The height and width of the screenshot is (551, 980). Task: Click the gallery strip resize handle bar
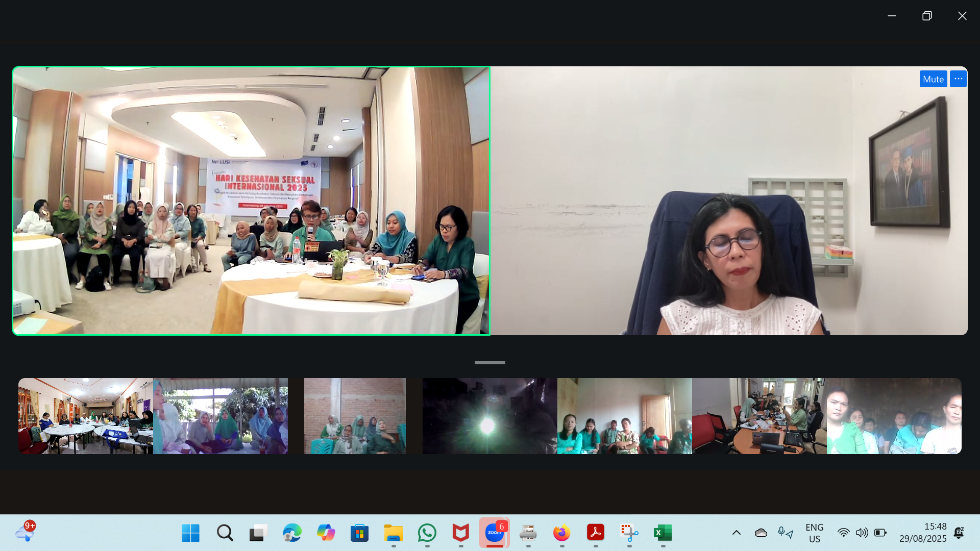click(x=489, y=363)
